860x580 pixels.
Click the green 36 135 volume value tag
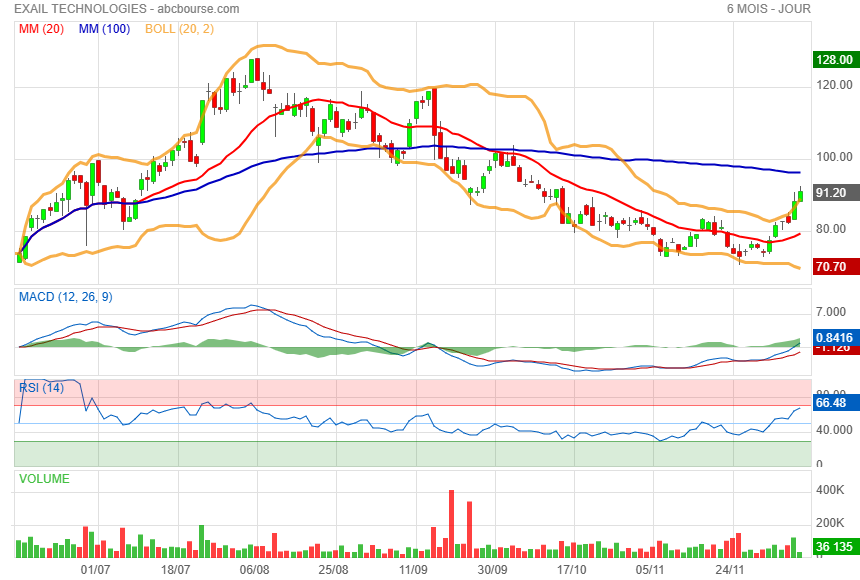tap(833, 547)
